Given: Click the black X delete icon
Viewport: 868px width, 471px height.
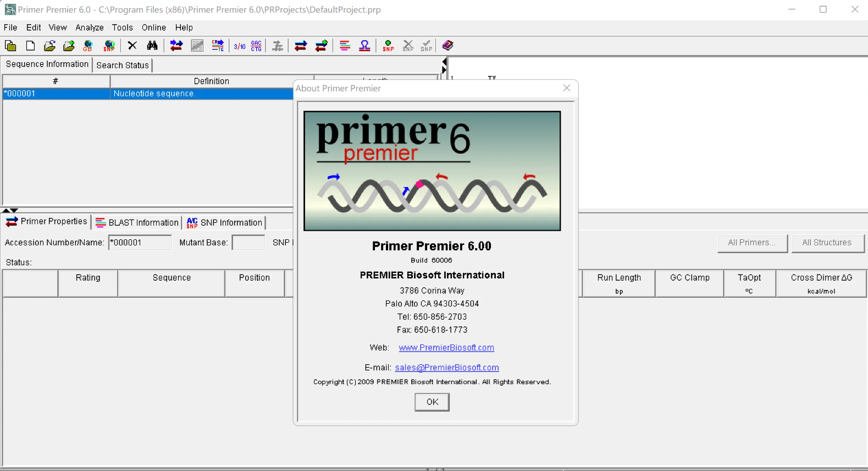Looking at the screenshot, I should (x=132, y=46).
